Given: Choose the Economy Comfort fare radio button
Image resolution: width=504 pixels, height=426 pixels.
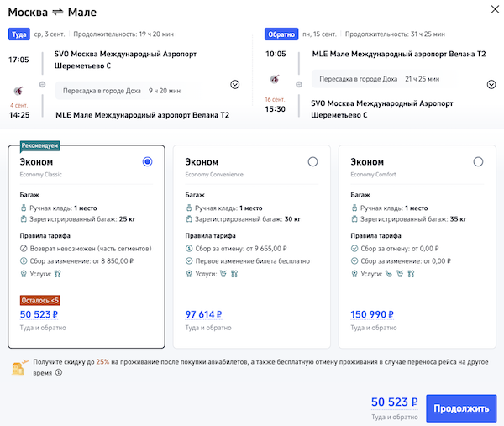Looking at the screenshot, I should coord(478,161).
